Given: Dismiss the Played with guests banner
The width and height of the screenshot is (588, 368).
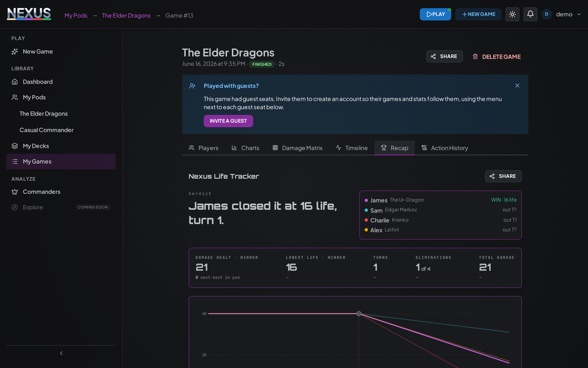Looking at the screenshot, I should point(517,86).
